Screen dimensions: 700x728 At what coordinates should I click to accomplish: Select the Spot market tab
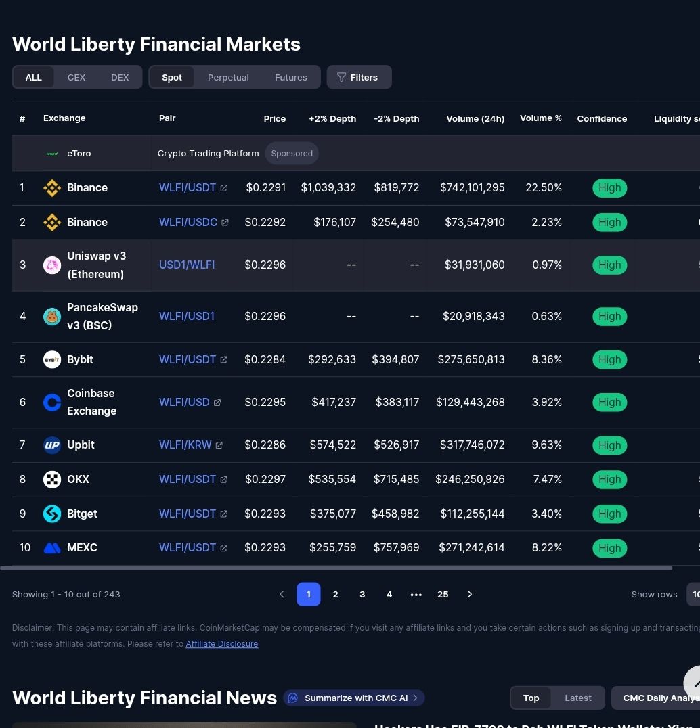coord(172,78)
